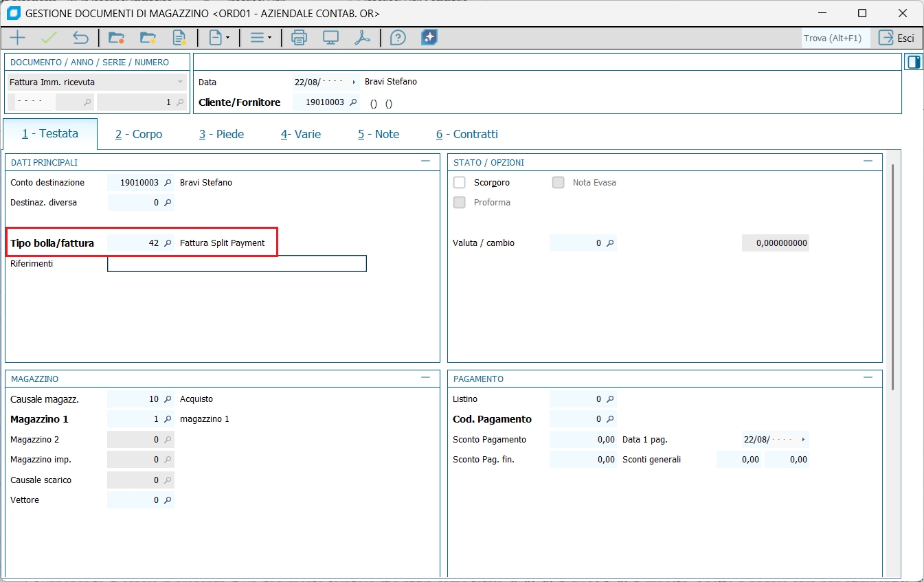This screenshot has height=582, width=924.
Task: Click the plus icon to add new document
Action: (16, 38)
